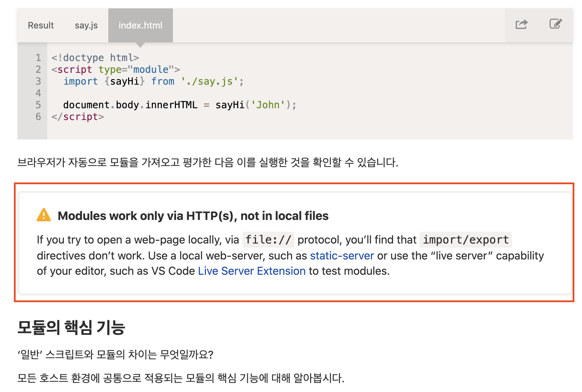Click the script type="module" line
The height and width of the screenshot is (392, 582).
tap(116, 69)
